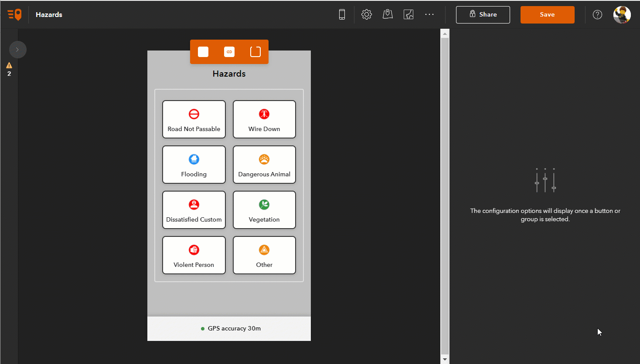Open the user profile avatar

(622, 14)
